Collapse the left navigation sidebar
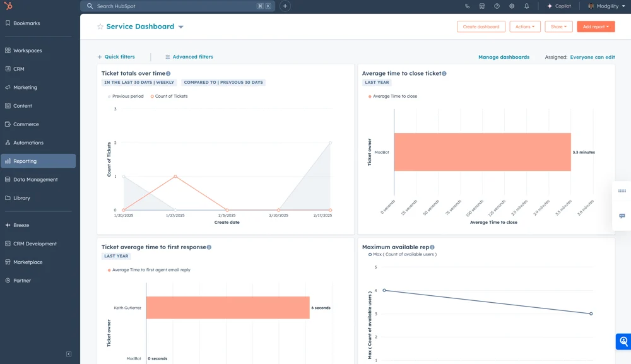The width and height of the screenshot is (631, 364). tap(69, 354)
